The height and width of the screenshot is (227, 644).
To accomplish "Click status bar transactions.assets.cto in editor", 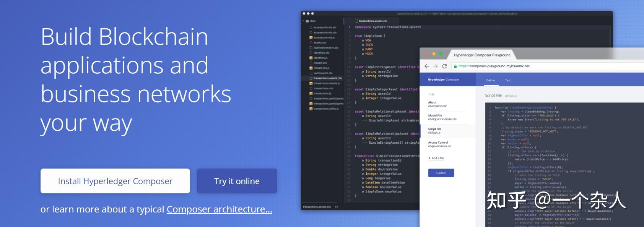I will coord(317,207).
